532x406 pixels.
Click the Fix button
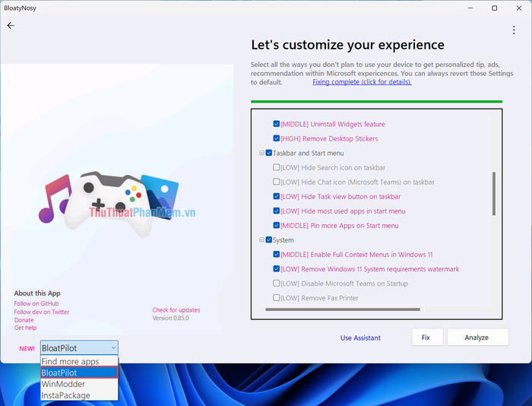click(427, 337)
